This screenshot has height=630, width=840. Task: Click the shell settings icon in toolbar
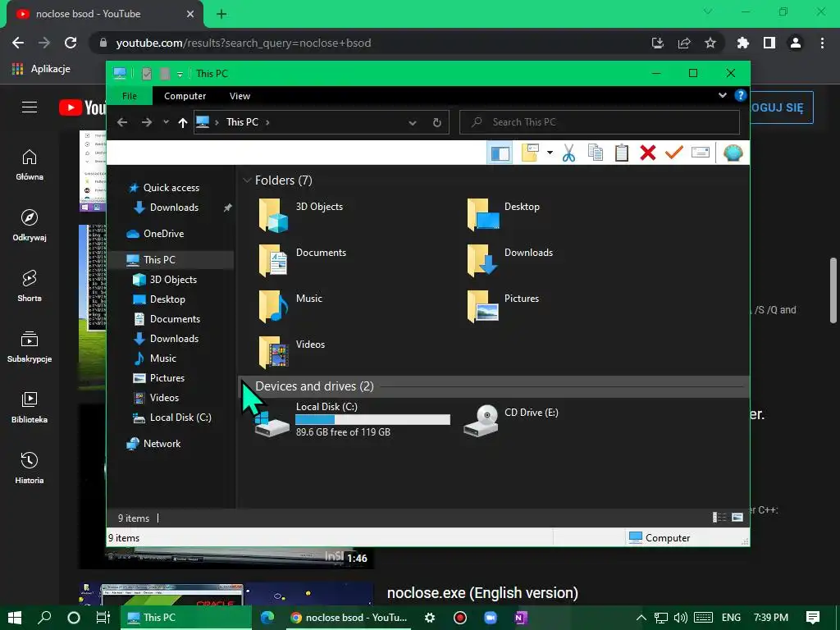[733, 153]
